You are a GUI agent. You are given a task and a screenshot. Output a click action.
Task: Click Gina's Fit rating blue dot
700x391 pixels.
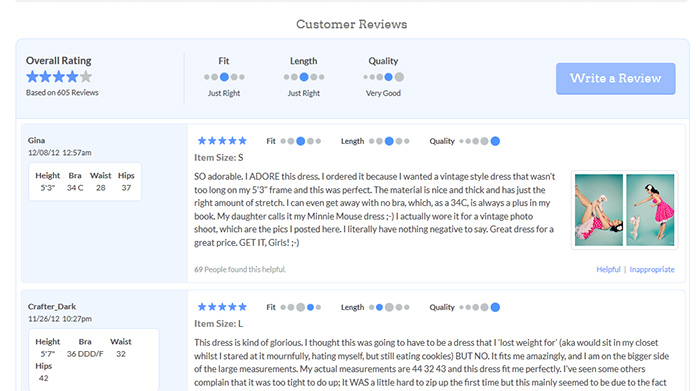[x=301, y=141]
